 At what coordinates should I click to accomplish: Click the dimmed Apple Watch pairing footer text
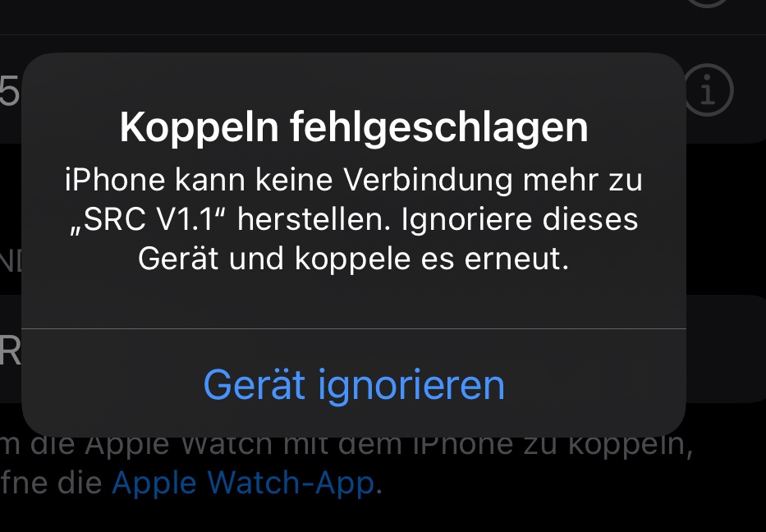[346, 463]
